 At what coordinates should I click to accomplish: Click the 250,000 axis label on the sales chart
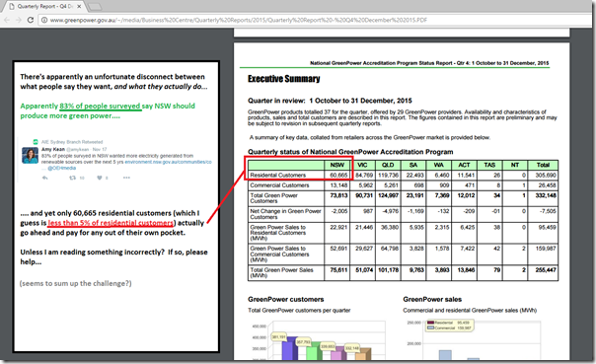pos(413,323)
